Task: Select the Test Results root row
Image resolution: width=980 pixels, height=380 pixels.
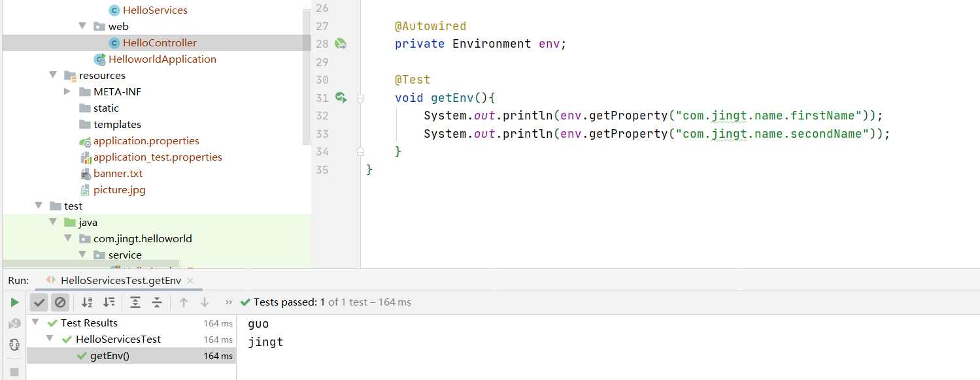Action: pos(131,323)
